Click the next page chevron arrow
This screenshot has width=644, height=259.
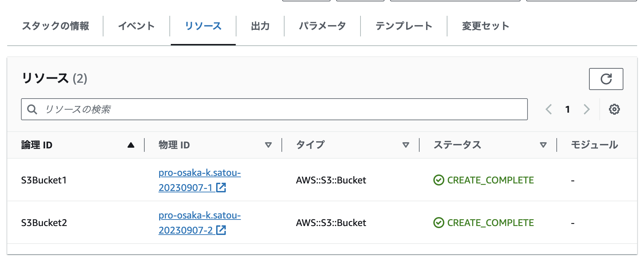586,109
